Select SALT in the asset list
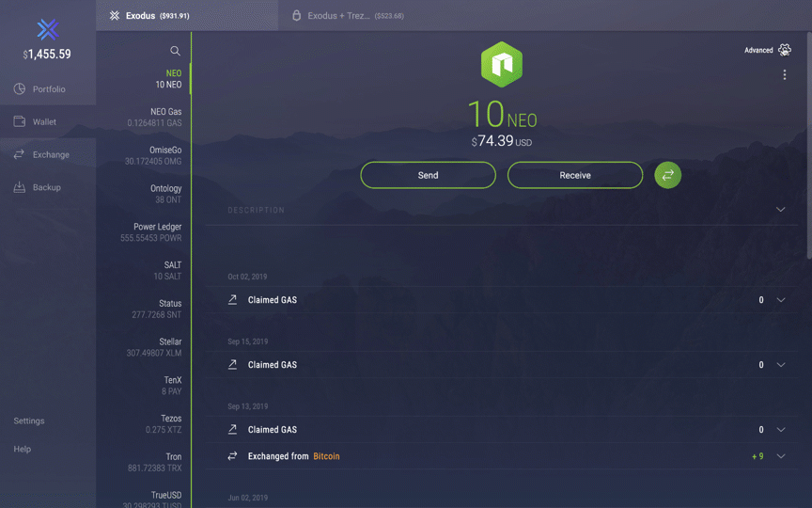This screenshot has height=508, width=812. click(x=144, y=271)
